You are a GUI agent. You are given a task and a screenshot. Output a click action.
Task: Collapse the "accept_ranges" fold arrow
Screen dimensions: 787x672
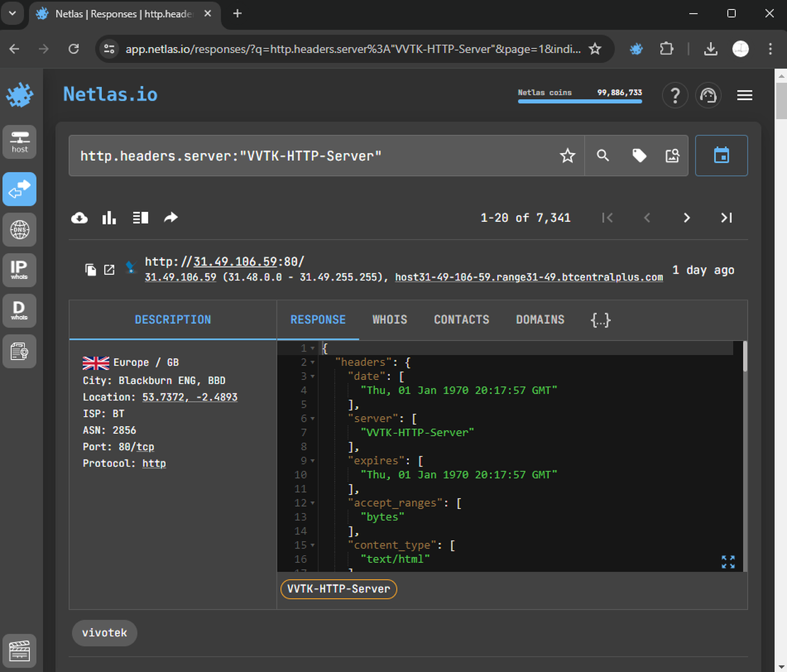pos(313,503)
